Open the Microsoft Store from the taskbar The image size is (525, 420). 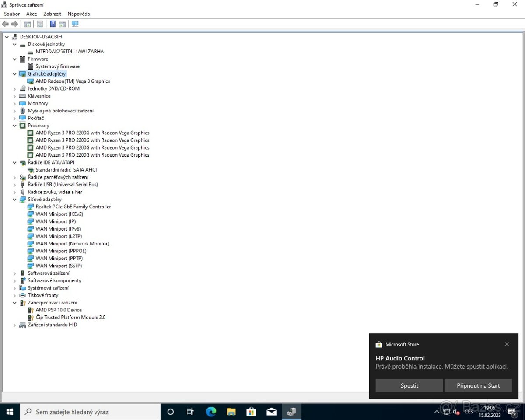251,412
